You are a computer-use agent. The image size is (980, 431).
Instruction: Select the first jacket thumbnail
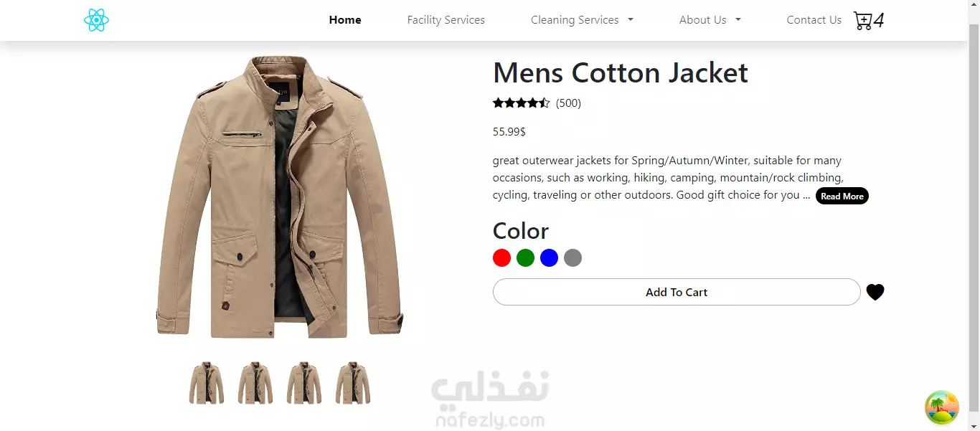click(x=207, y=383)
